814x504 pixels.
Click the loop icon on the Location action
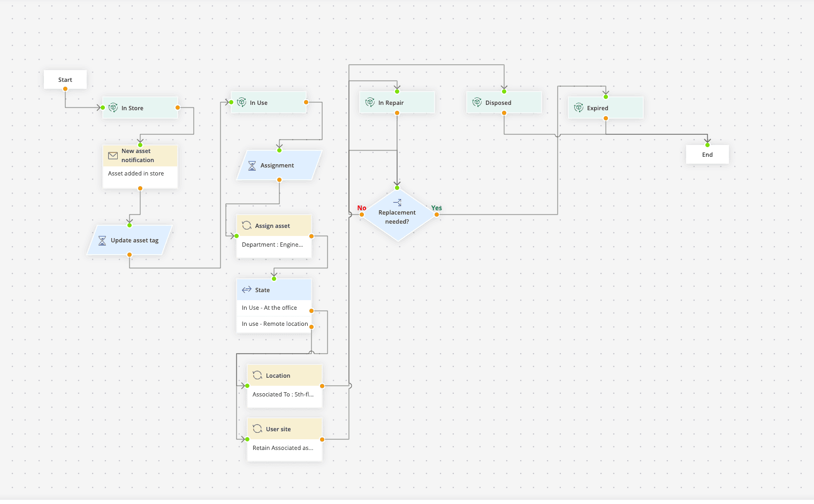tap(257, 375)
